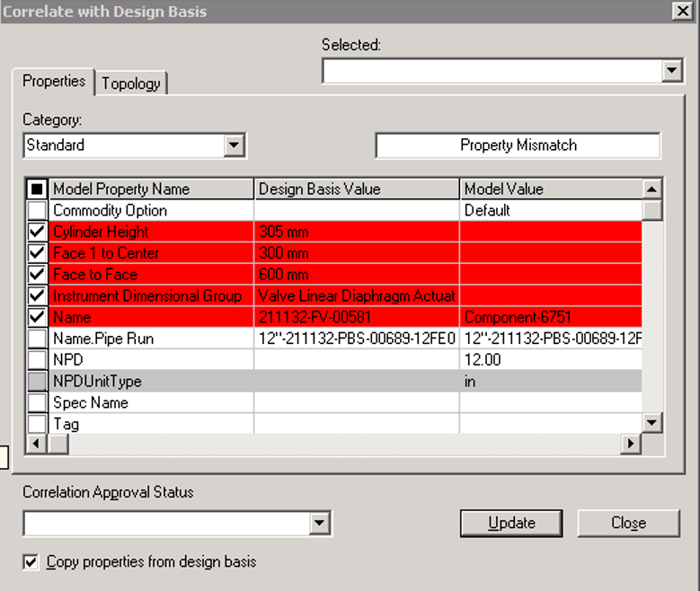Uncheck the Face to Face property
The image size is (700, 591).
click(37, 275)
